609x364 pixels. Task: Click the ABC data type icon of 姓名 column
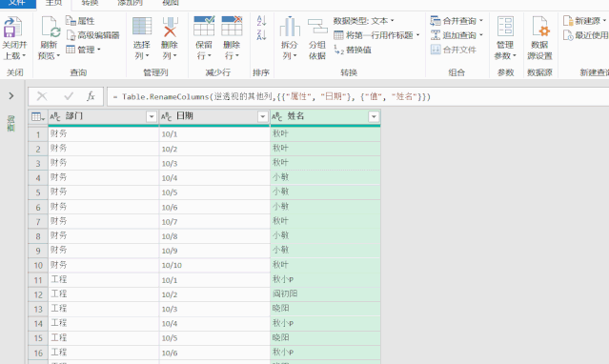point(277,116)
